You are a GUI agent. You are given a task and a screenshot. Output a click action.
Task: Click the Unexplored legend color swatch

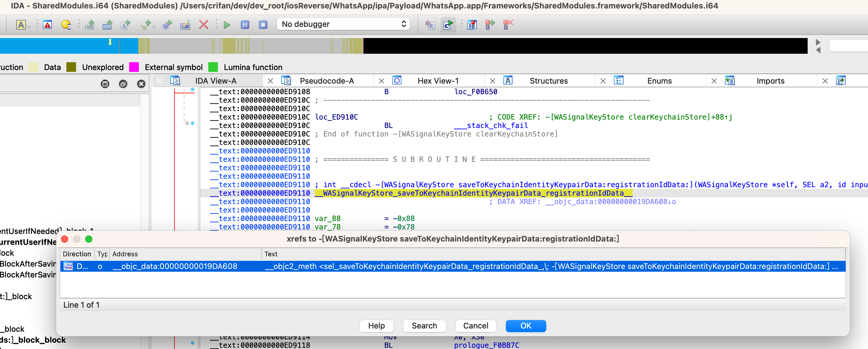[72, 67]
